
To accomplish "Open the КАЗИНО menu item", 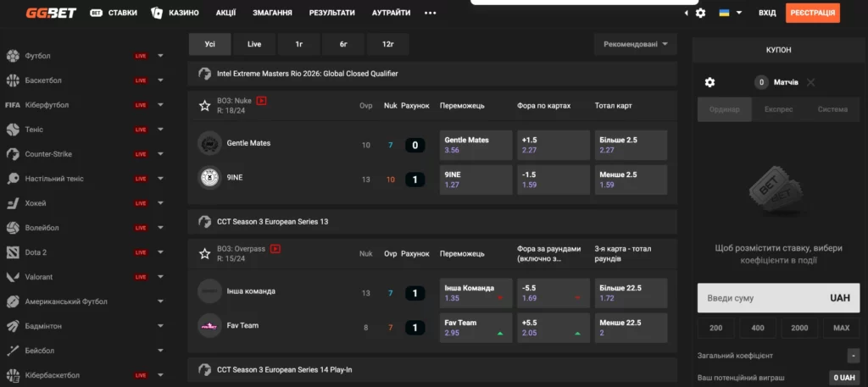I will pyautogui.click(x=175, y=13).
